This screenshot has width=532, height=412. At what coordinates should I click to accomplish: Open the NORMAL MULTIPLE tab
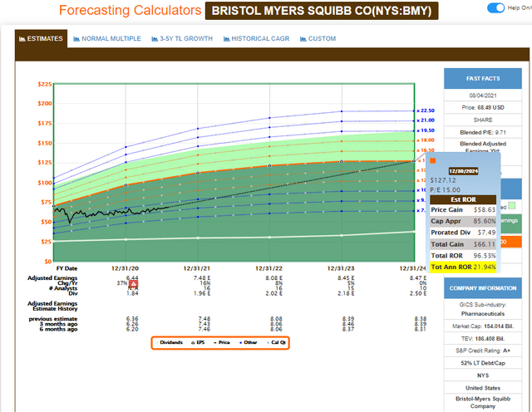(x=107, y=39)
